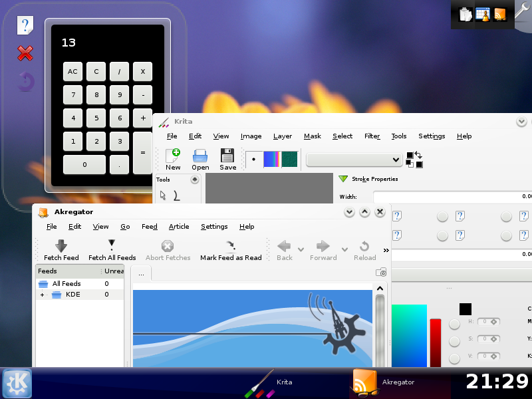Viewport: 532px width, 399px height.
Task: Open Krita File menu
Action: [x=172, y=136]
